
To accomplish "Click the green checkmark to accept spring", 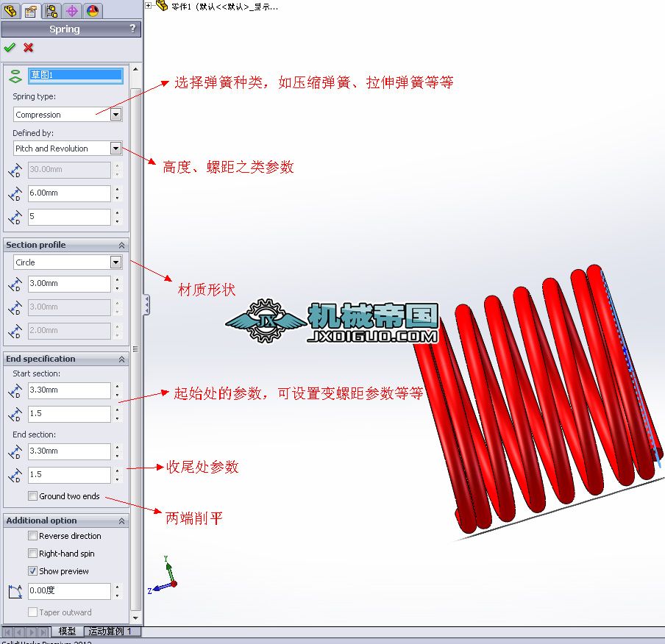I will pyautogui.click(x=10, y=48).
